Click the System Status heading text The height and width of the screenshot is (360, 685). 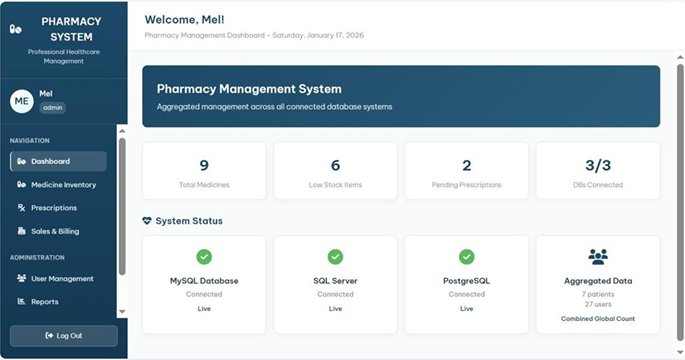[189, 221]
